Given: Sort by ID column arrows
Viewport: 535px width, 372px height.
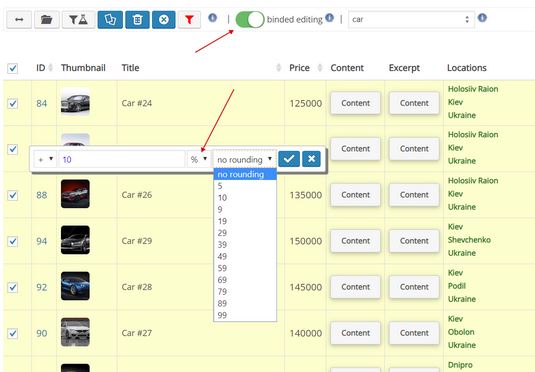Looking at the screenshot, I should [50, 68].
